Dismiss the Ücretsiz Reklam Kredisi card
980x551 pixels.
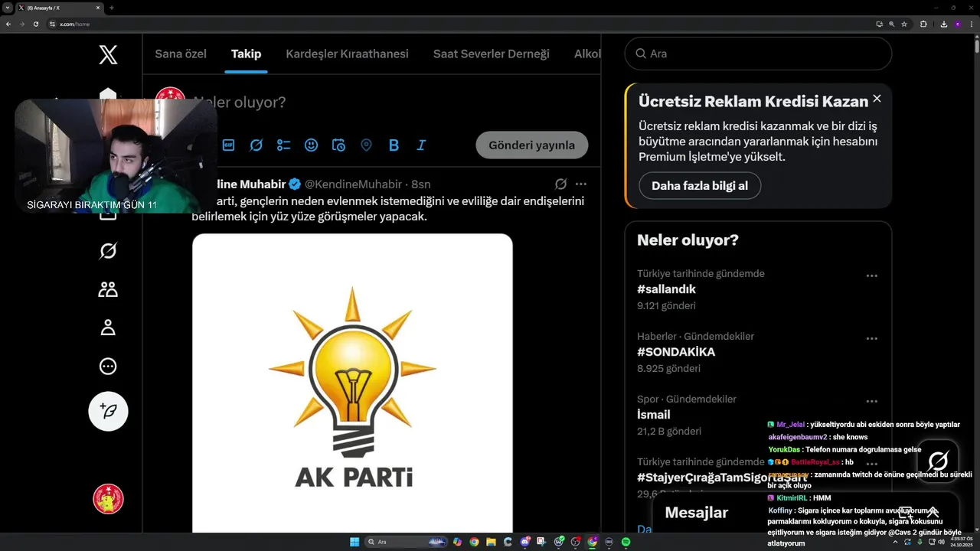point(877,99)
